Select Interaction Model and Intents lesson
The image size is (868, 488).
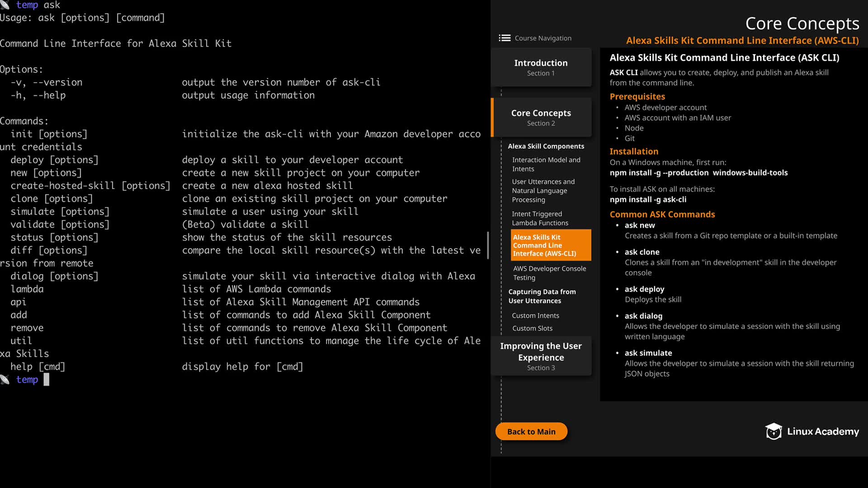546,164
